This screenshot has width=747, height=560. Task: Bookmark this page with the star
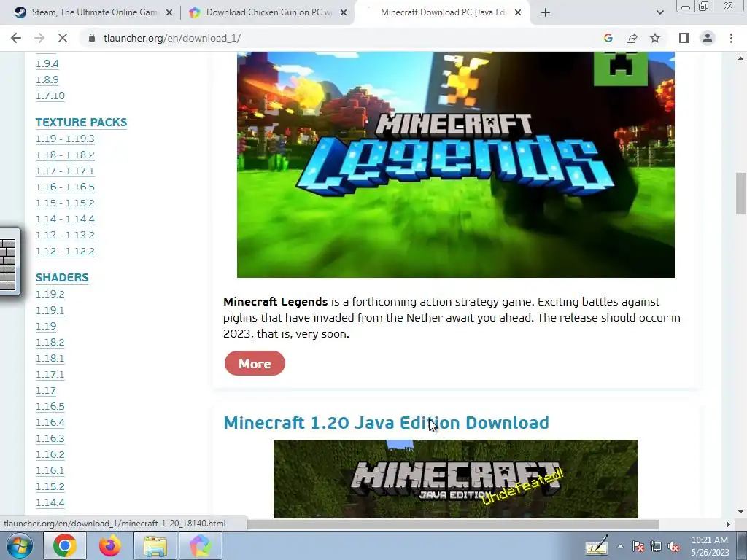coord(655,38)
